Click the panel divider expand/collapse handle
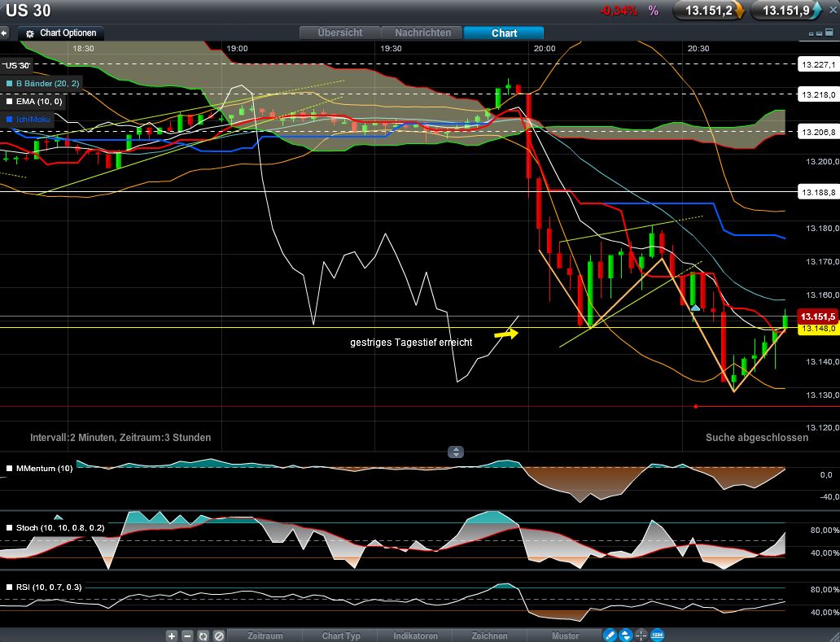Image resolution: width=840 pixels, height=642 pixels. coord(455,452)
